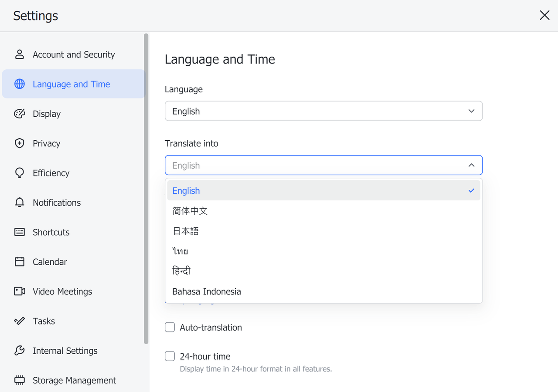Open Calendar settings via its calendar icon
The width and height of the screenshot is (558, 392).
19,261
